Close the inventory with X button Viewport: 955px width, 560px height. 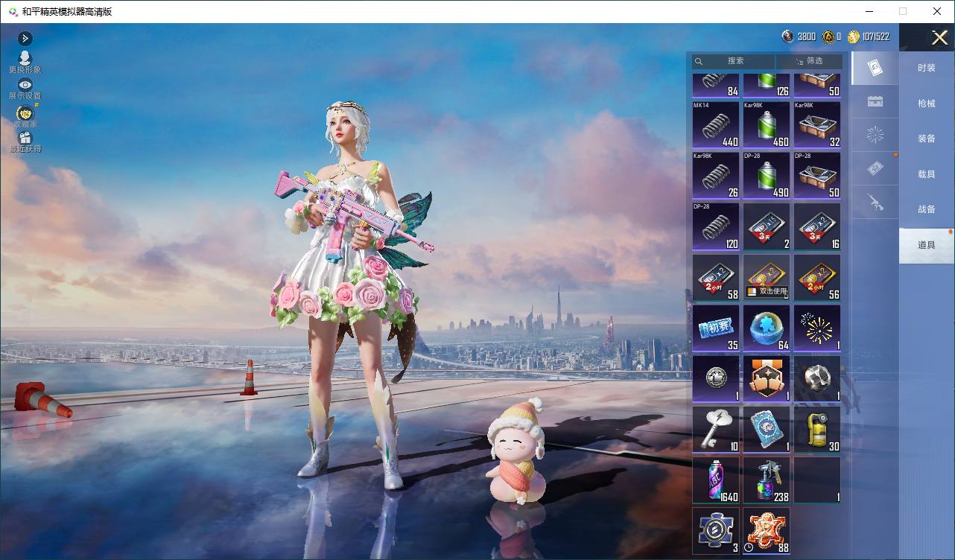939,37
